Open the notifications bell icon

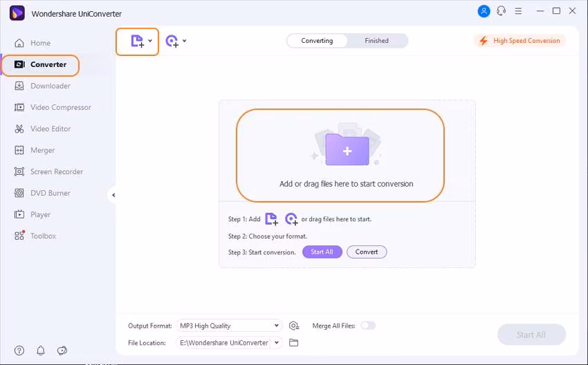(x=41, y=350)
